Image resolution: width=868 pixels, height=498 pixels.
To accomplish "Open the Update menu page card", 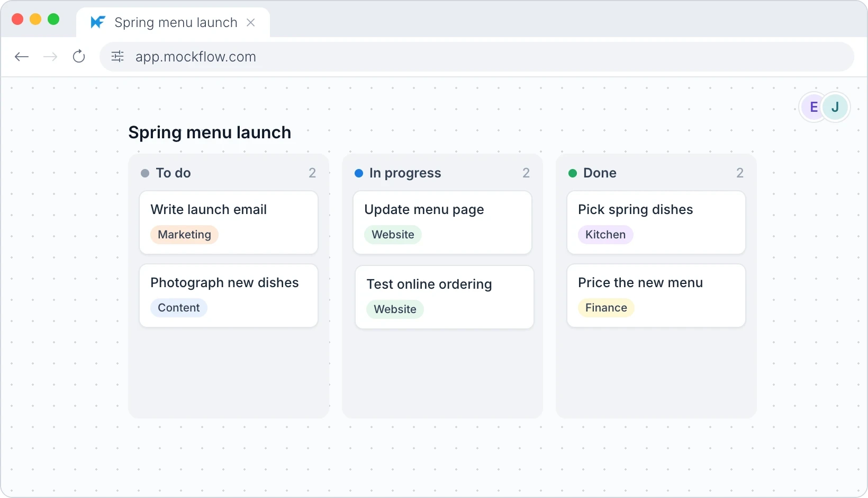I will [x=442, y=223].
